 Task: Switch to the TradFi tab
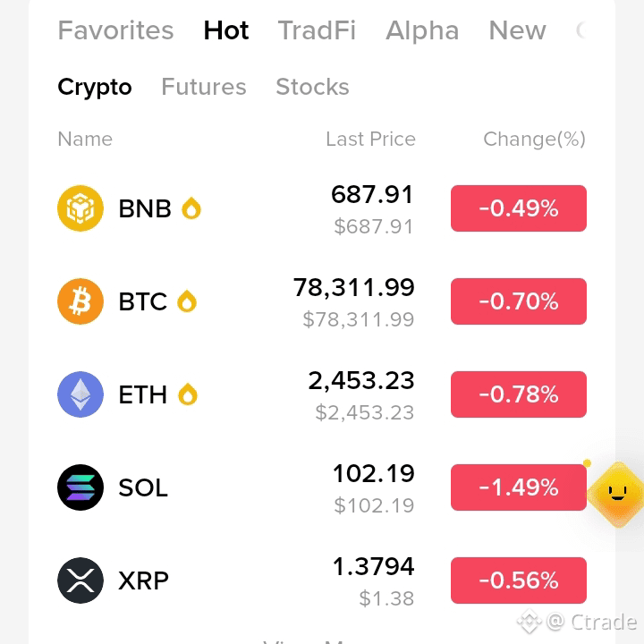[x=317, y=30]
